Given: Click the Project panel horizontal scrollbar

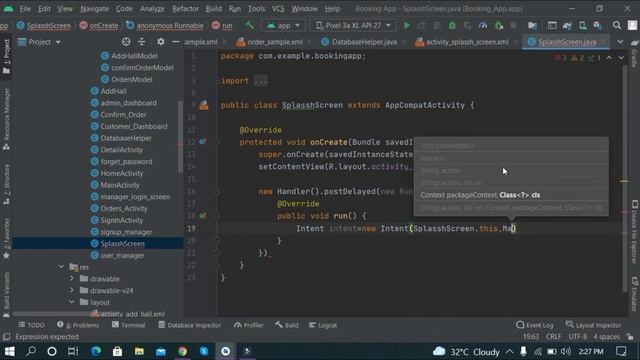Looking at the screenshot, I should tap(53, 314).
